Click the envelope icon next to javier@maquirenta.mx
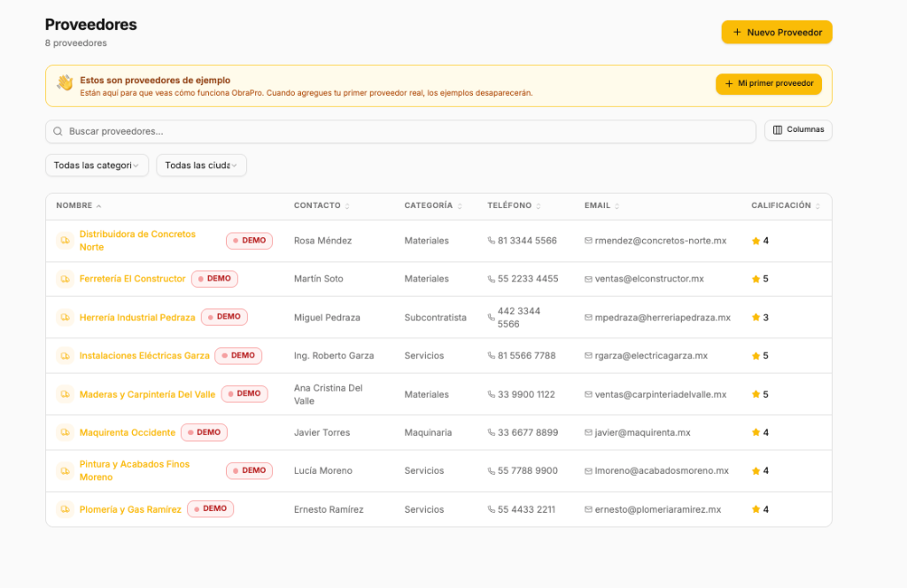907x588 pixels. 588,432
